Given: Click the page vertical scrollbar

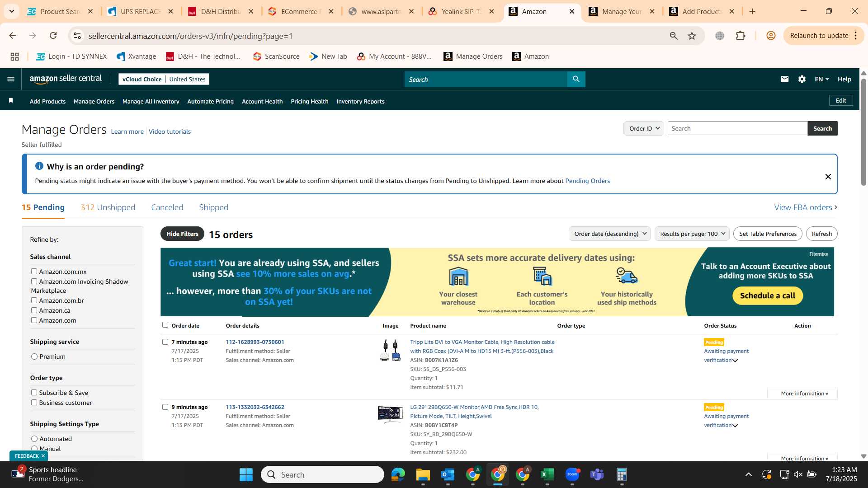Looking at the screenshot, I should (863, 132).
